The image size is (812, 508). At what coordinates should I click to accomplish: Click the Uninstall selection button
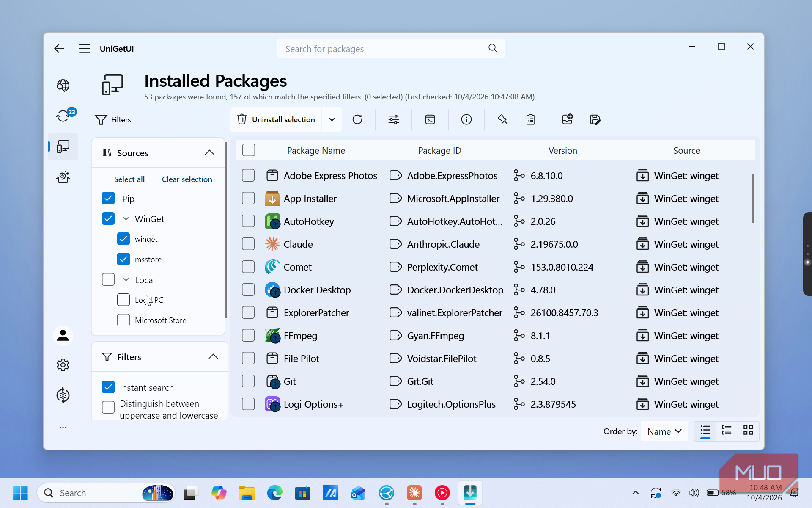click(276, 119)
